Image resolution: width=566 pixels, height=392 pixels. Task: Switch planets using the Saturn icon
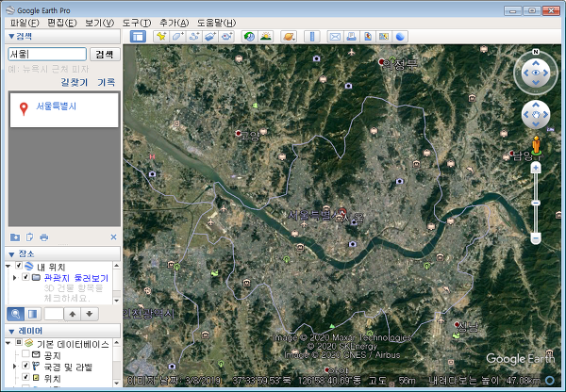tap(289, 37)
